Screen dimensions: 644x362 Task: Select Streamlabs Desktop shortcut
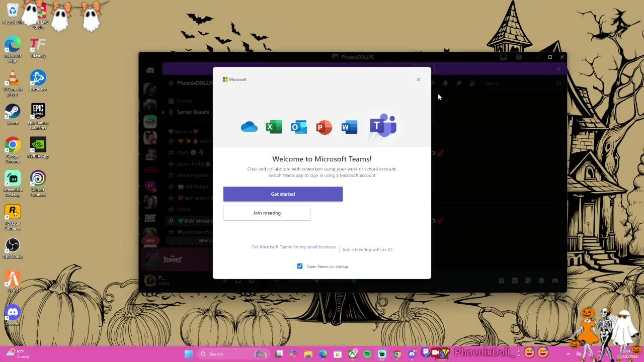pos(13,184)
